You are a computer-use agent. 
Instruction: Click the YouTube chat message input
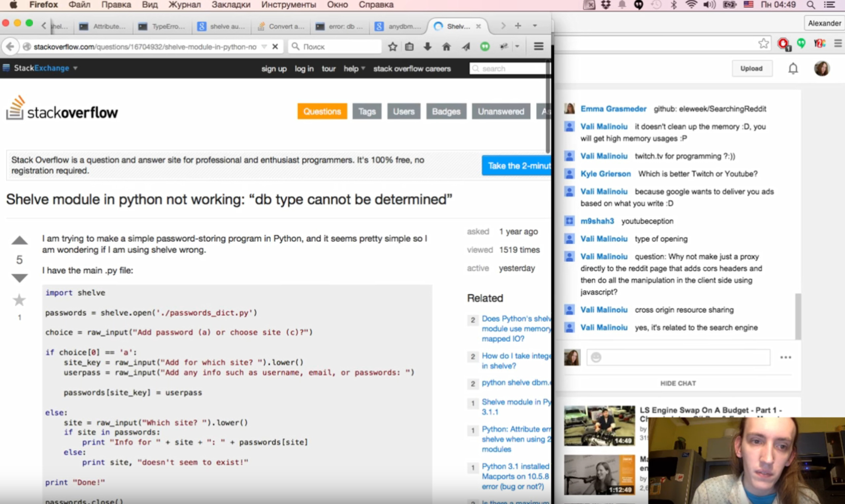678,357
